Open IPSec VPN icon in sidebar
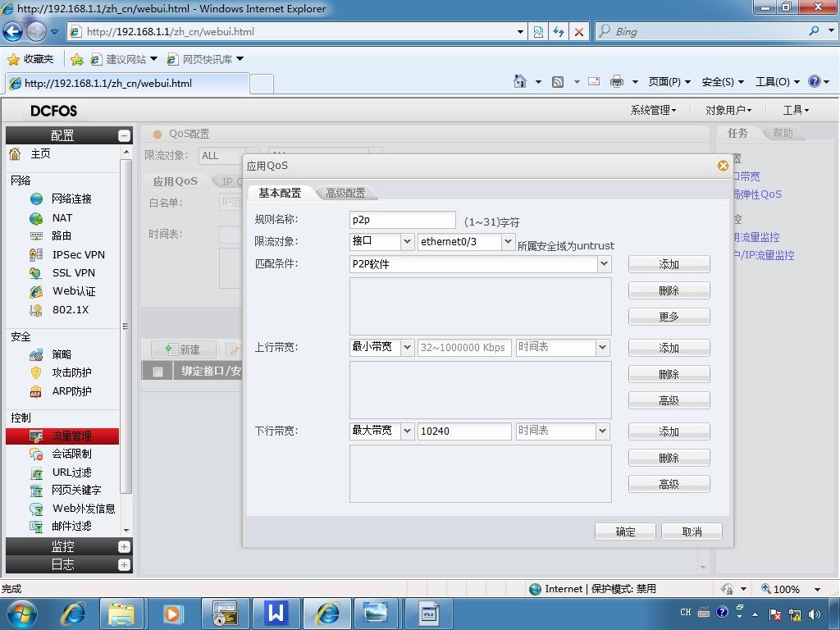The width and height of the screenshot is (840, 630). click(x=36, y=255)
